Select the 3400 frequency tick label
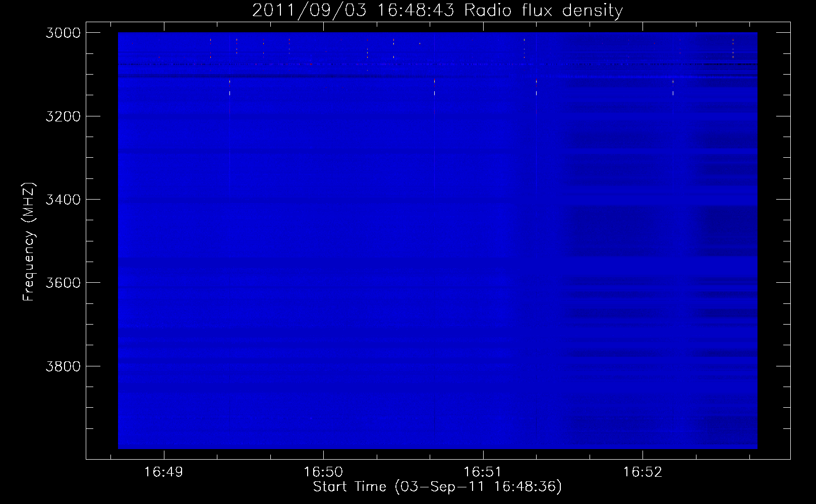 point(63,200)
